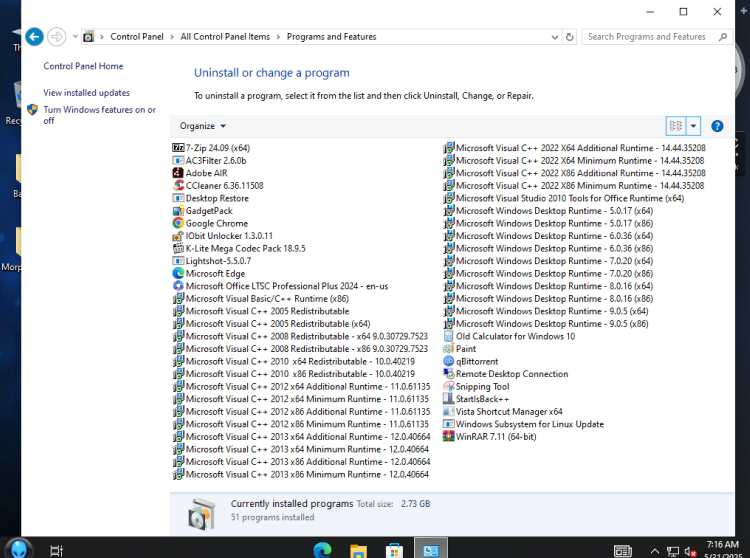Select AC3Filter 2.6.0b entry

(210, 160)
